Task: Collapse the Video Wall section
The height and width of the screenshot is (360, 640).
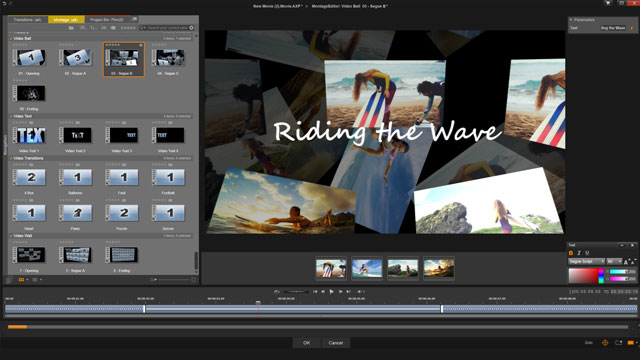Action: click(x=11, y=236)
